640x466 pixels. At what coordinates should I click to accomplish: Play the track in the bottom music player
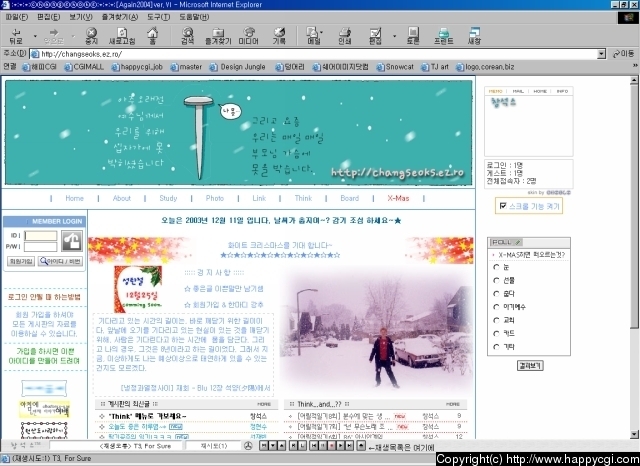pos(341,446)
